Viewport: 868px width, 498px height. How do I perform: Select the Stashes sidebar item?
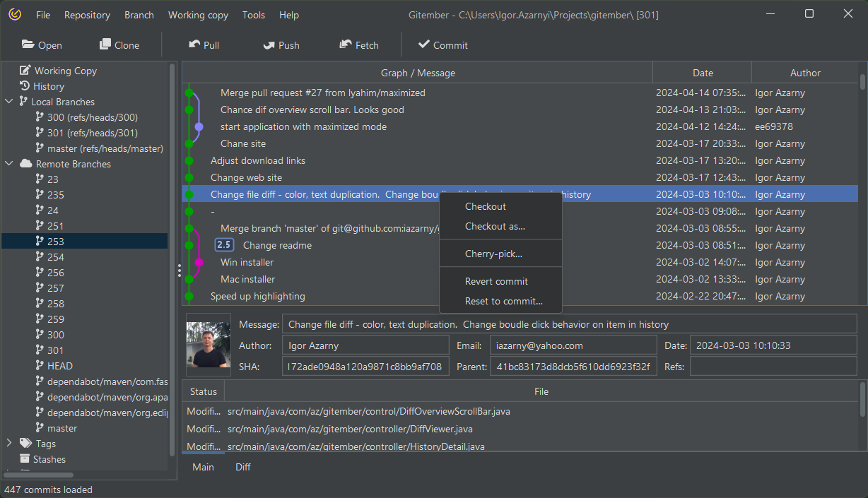tap(49, 459)
